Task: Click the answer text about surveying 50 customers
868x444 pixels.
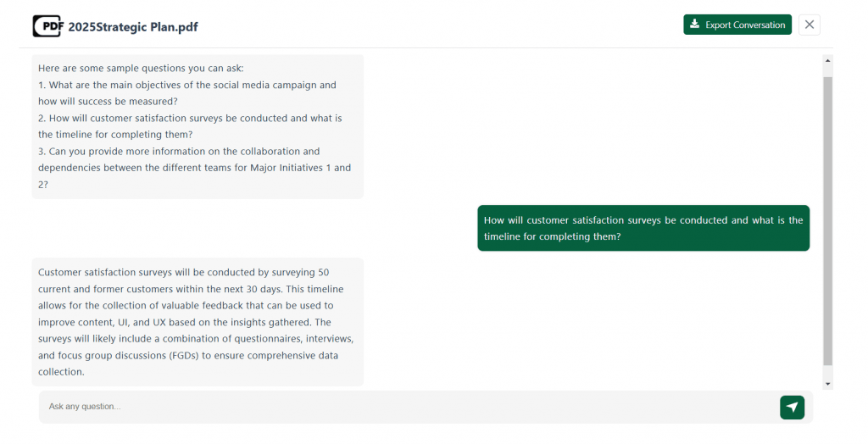Action: (x=198, y=322)
